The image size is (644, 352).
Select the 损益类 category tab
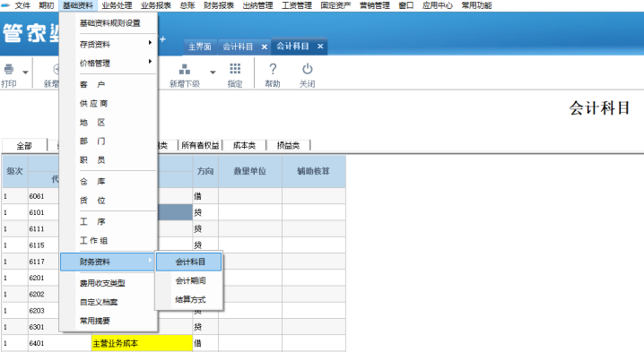288,145
